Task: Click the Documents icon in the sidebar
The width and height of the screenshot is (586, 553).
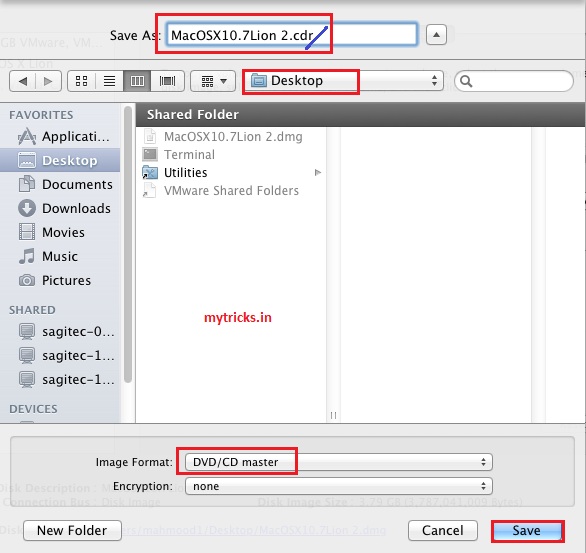Action: tap(27, 184)
